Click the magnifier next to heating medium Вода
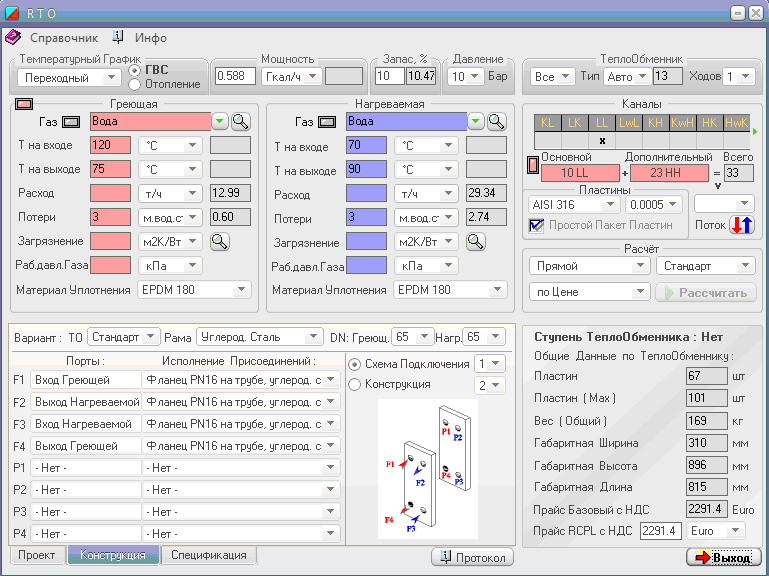This screenshot has height=576, width=769. [x=241, y=121]
